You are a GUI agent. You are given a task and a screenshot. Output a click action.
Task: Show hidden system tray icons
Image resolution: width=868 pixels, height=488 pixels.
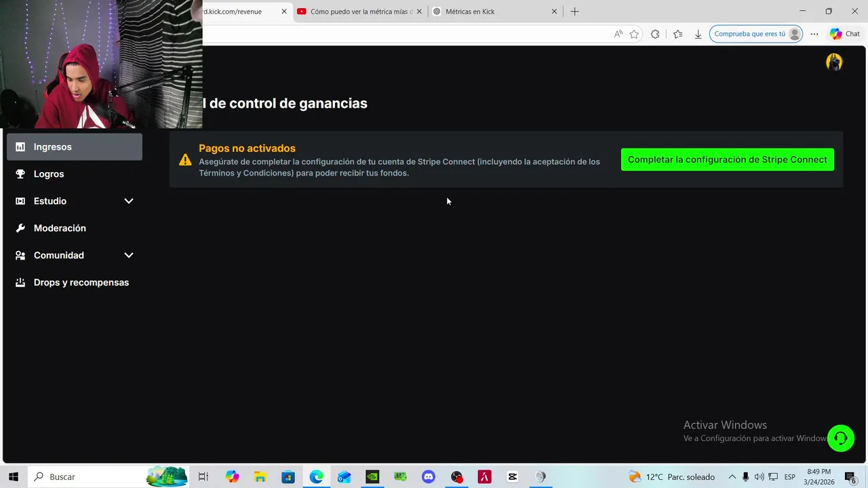click(x=732, y=476)
